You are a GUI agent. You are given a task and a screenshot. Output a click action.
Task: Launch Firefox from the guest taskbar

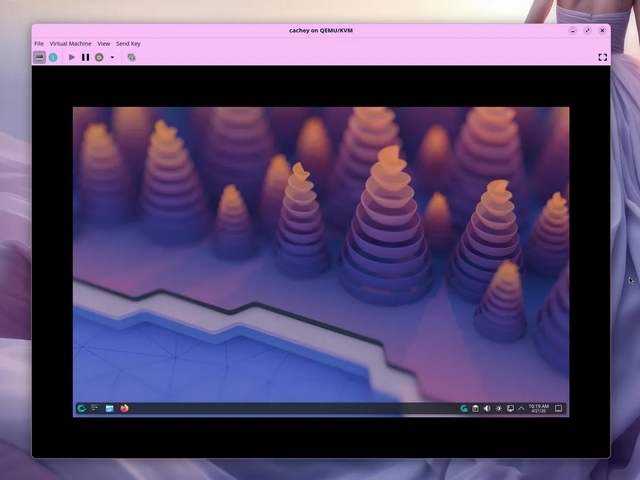click(124, 408)
